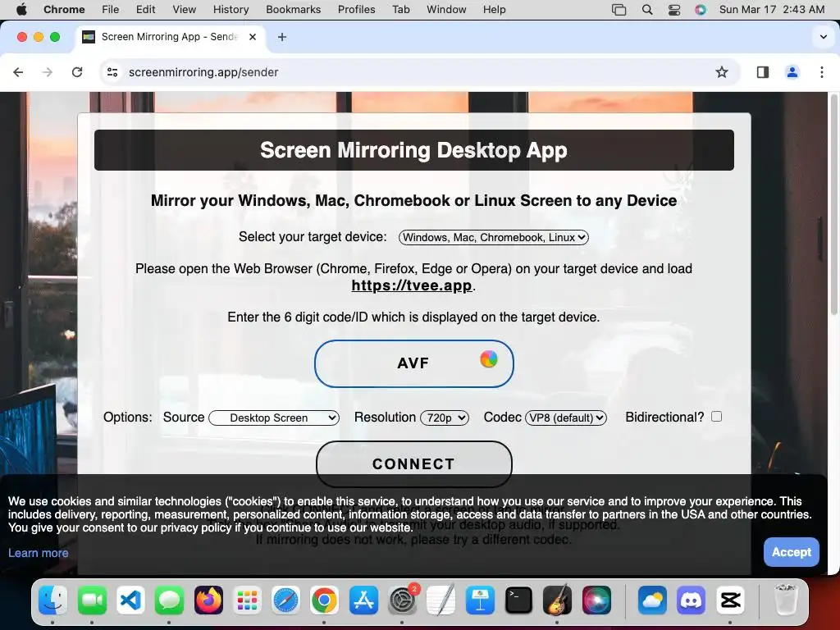Open Messages app in dock
840x630 pixels.
point(169,600)
